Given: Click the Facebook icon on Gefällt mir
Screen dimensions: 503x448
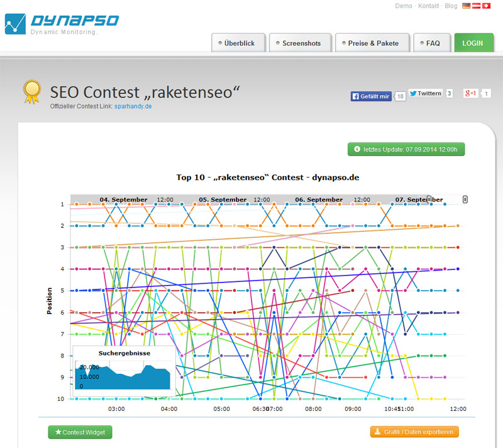Looking at the screenshot, I should [357, 96].
